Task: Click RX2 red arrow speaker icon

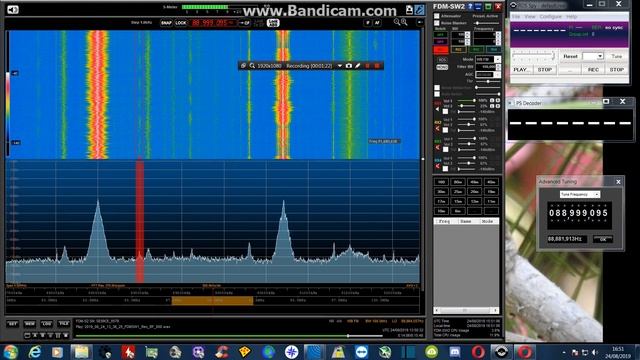Action: pos(438,129)
